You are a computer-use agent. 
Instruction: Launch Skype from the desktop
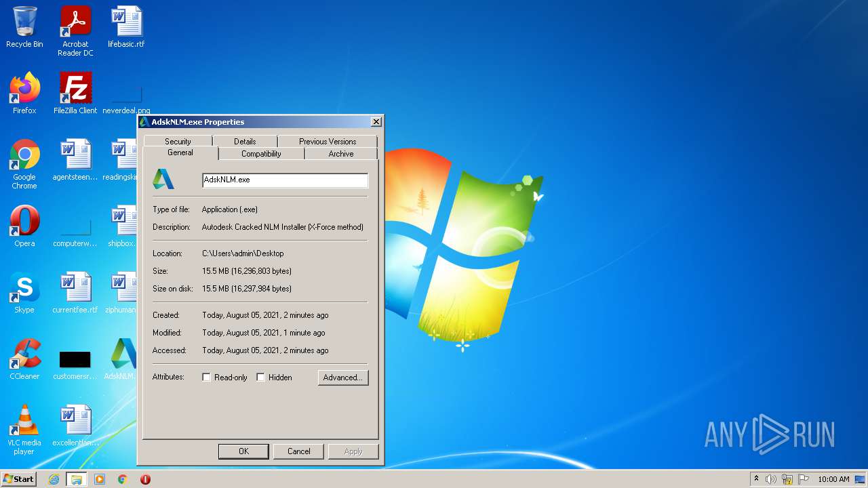click(24, 293)
